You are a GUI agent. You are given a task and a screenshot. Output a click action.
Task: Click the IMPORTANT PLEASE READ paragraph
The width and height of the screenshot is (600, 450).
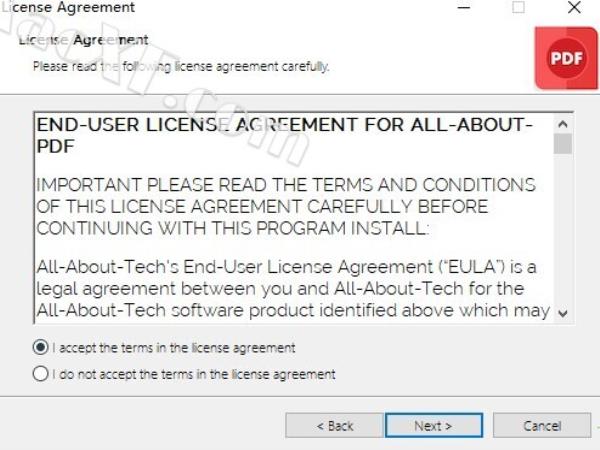286,207
